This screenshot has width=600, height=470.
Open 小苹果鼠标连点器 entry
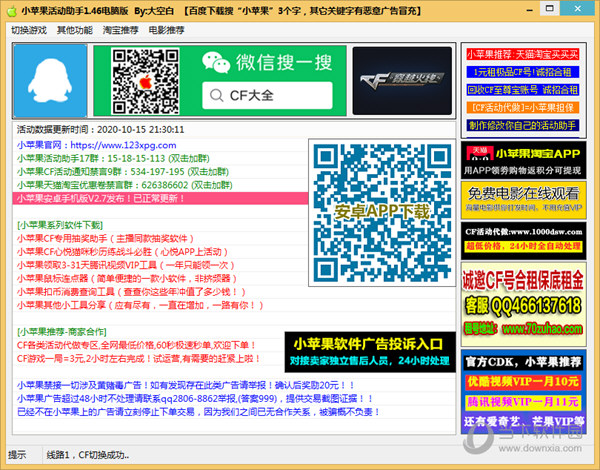(127, 279)
